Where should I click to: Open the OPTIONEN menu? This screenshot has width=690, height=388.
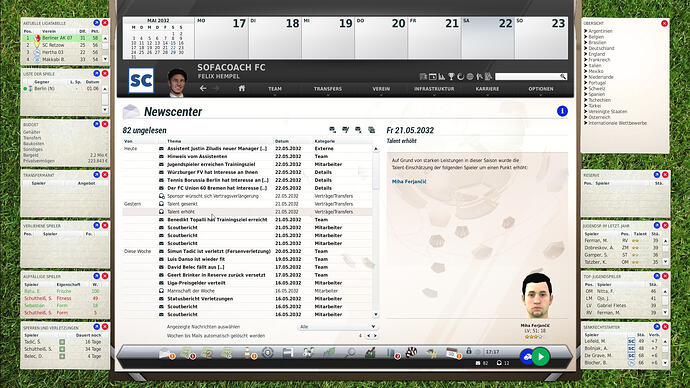541,89
